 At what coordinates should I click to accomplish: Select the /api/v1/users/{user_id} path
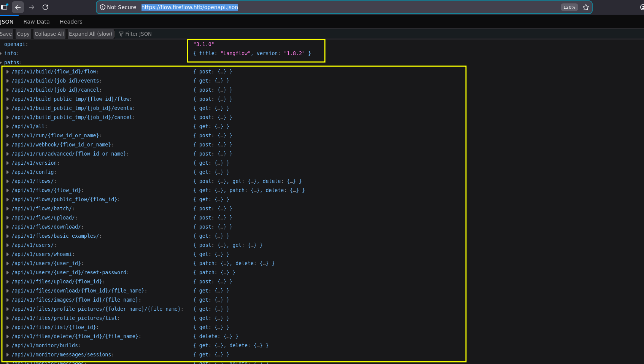48,263
